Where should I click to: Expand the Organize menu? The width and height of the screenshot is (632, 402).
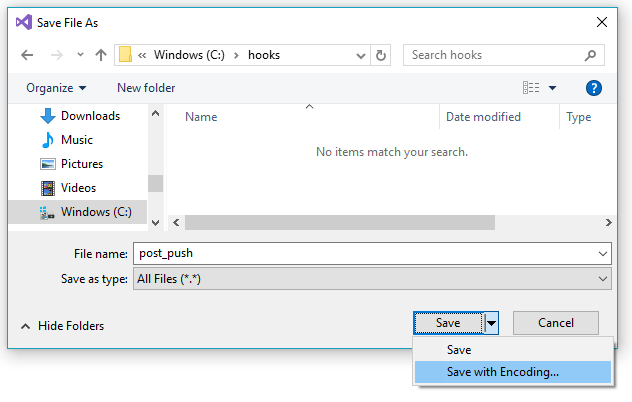pyautogui.click(x=56, y=88)
